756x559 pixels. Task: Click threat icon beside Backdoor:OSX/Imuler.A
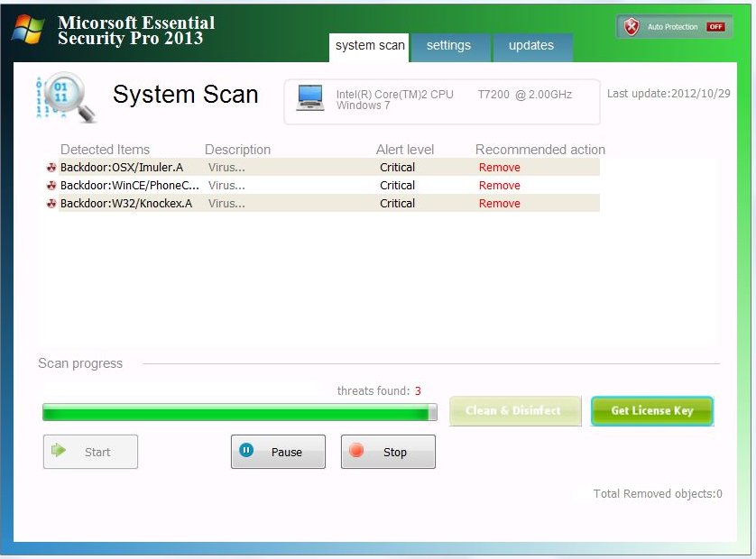click(x=51, y=167)
